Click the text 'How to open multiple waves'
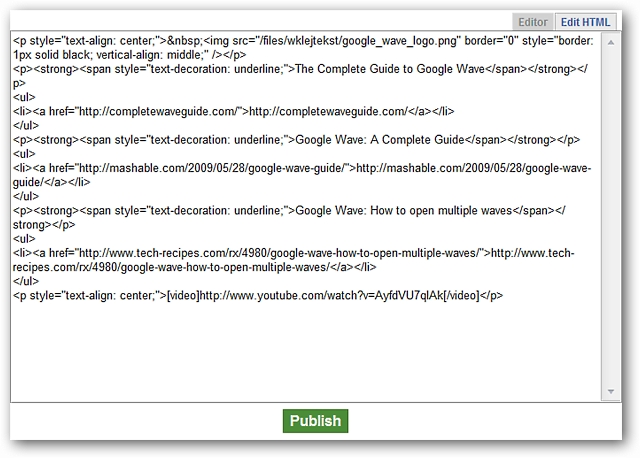The width and height of the screenshot is (640, 458). pyautogui.click(x=441, y=211)
